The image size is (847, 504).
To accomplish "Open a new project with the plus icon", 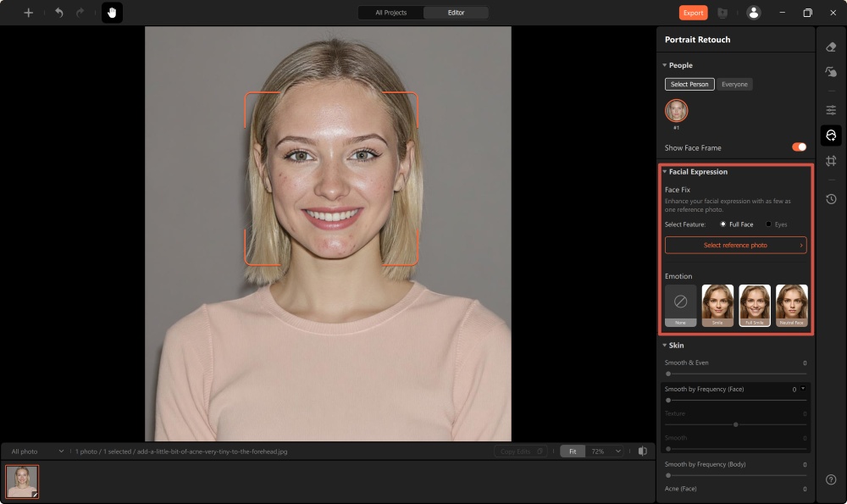I will [28, 13].
